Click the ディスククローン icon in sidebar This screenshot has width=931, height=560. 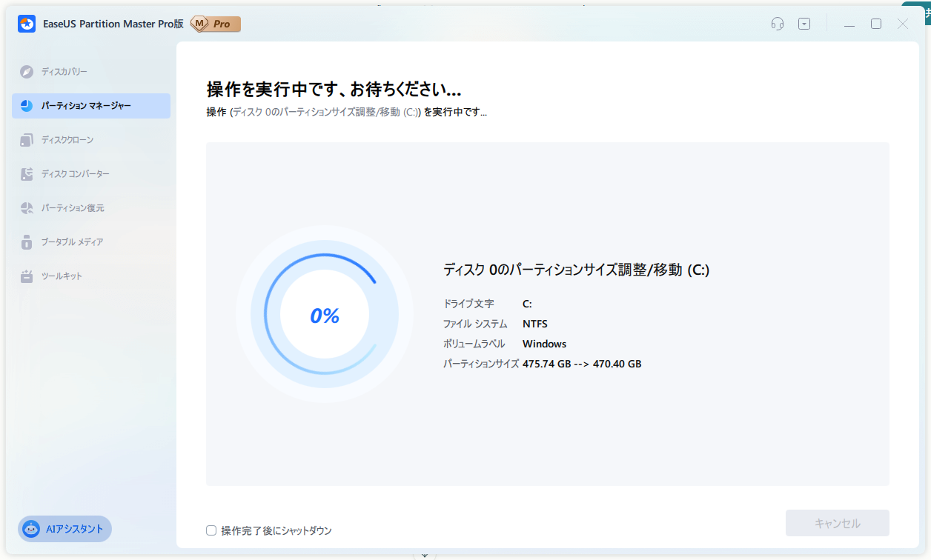[x=27, y=140]
